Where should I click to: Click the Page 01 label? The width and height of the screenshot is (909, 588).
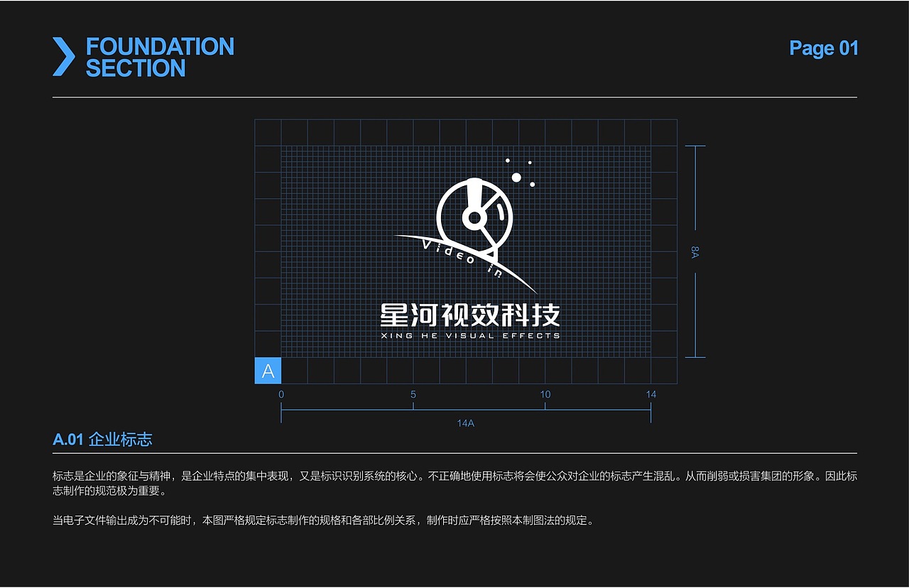click(x=824, y=48)
